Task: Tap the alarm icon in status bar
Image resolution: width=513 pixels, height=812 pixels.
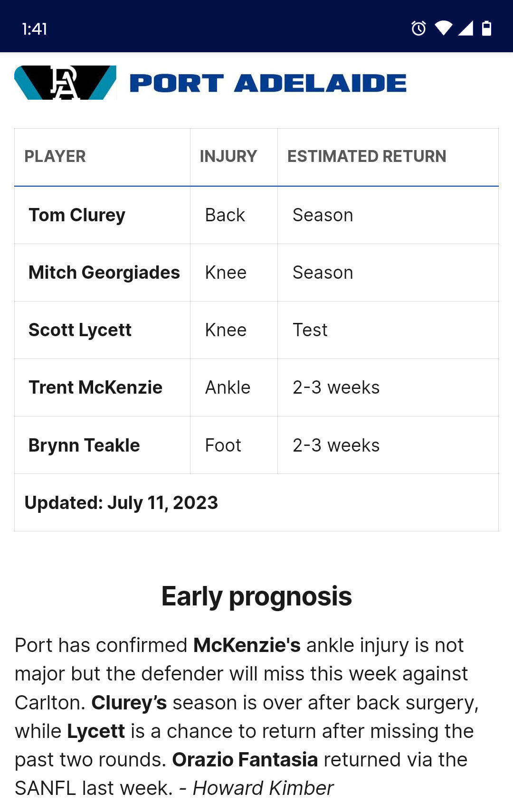Action: pos(418,28)
